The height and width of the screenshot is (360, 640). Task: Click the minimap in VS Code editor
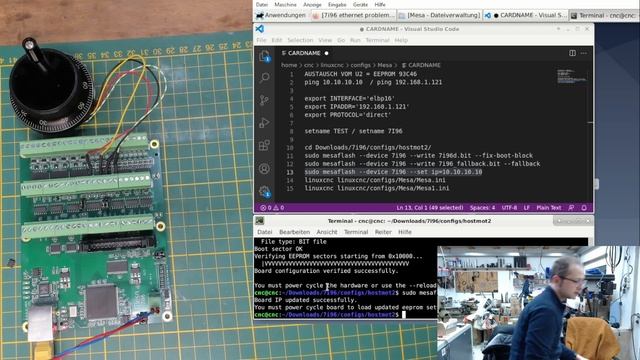tap(571, 76)
